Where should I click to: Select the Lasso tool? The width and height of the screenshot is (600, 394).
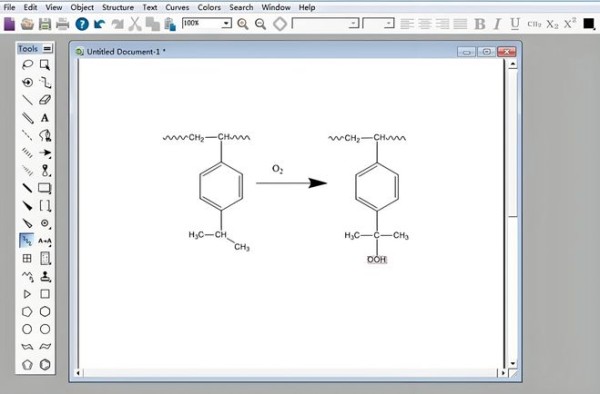coord(27,65)
